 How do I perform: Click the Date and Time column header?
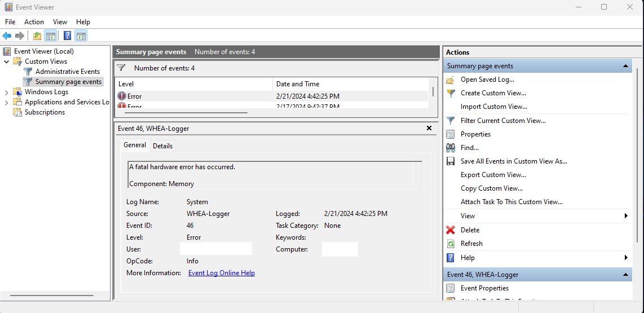click(x=350, y=84)
